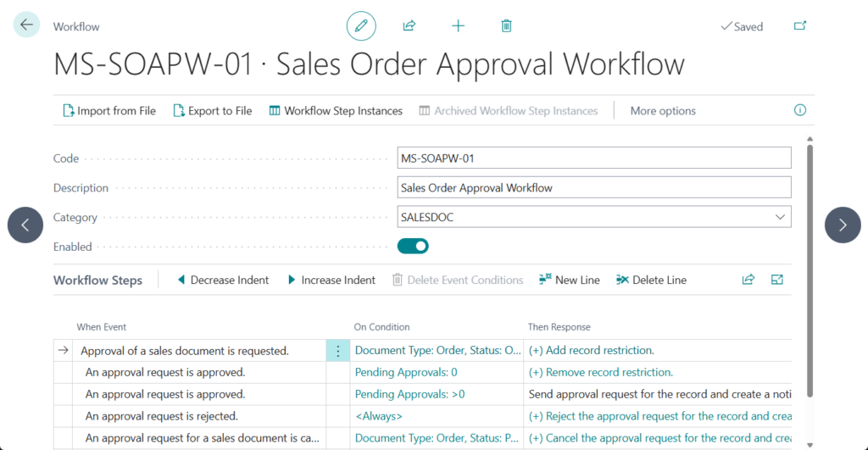
Task: Share the Workflow Steps list icon
Action: point(748,280)
